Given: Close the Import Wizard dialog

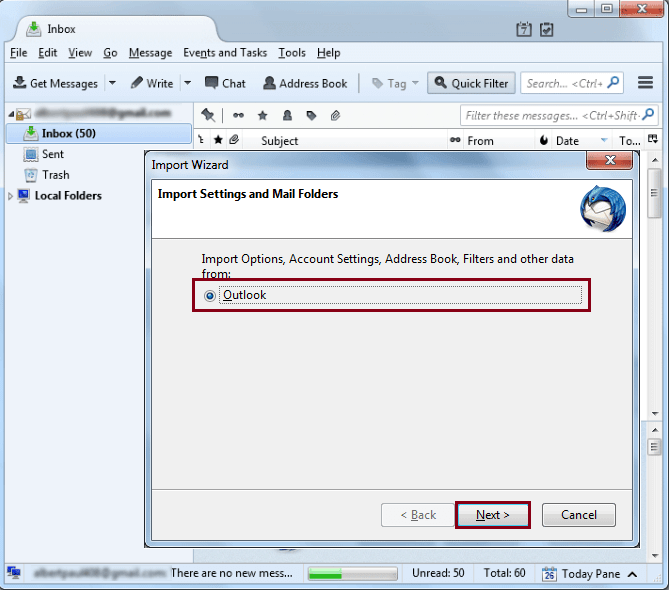Looking at the screenshot, I should [610, 160].
